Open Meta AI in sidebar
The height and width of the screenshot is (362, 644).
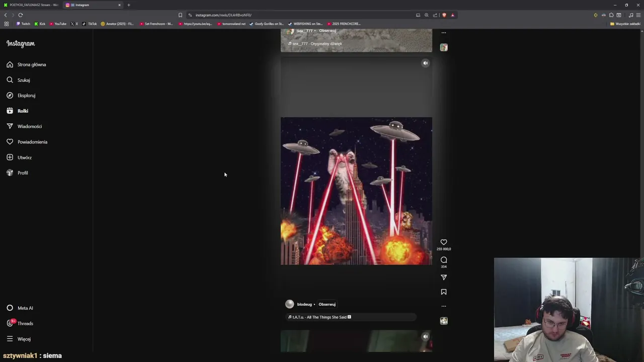coord(20,308)
